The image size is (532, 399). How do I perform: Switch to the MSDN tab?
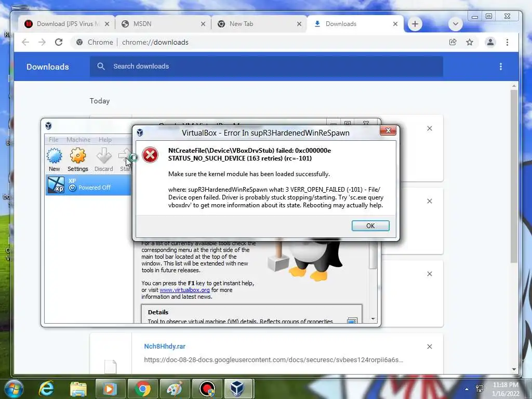point(163,24)
